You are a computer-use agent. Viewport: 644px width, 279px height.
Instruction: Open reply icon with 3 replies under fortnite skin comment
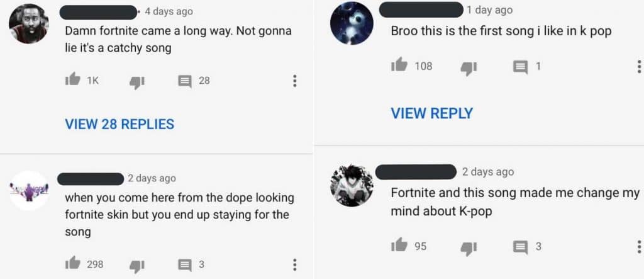185,265
